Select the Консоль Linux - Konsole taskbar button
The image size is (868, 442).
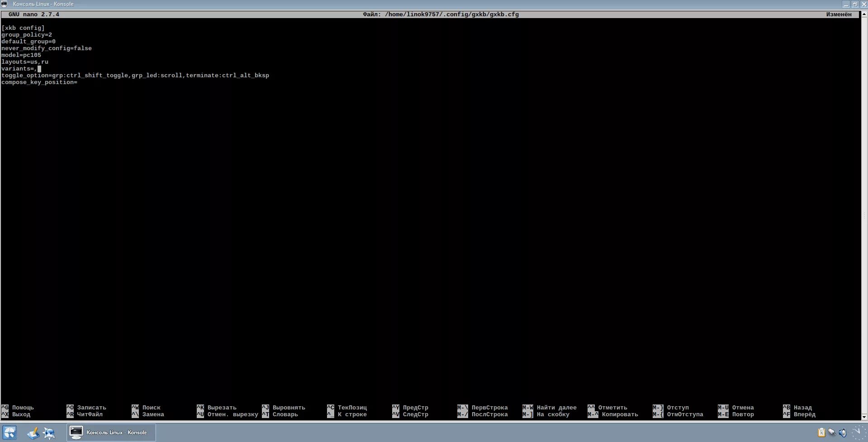[111, 433]
